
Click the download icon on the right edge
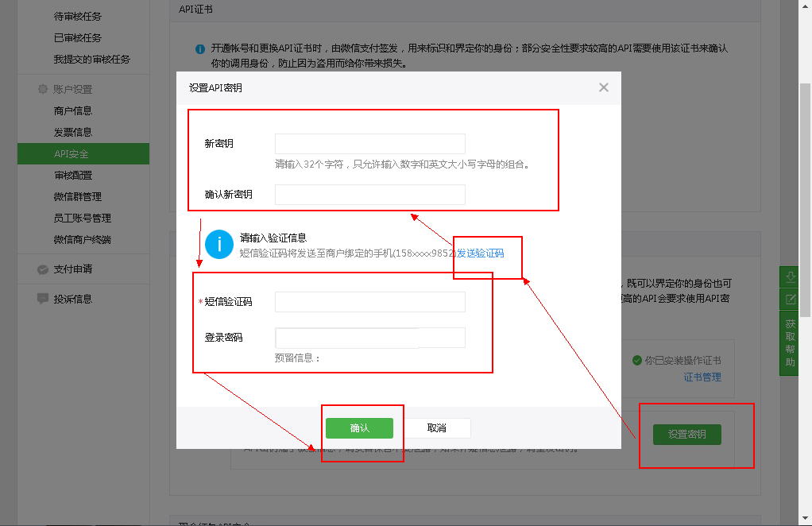791,277
